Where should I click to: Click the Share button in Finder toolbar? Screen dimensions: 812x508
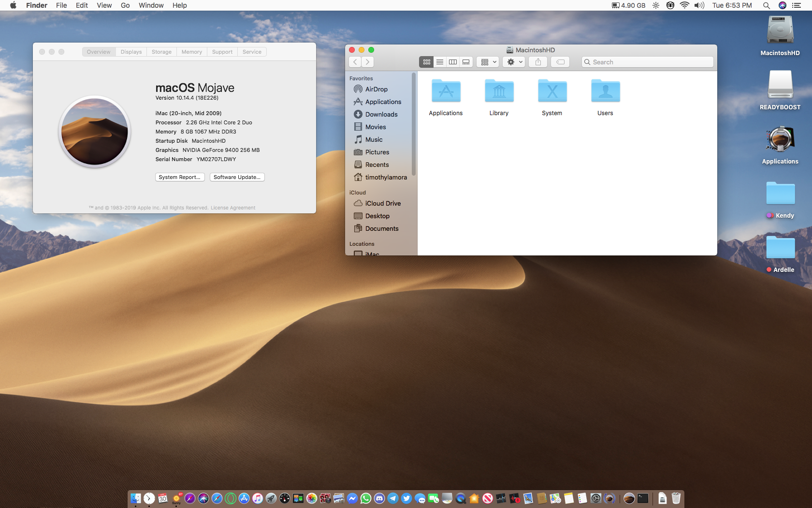(x=538, y=62)
